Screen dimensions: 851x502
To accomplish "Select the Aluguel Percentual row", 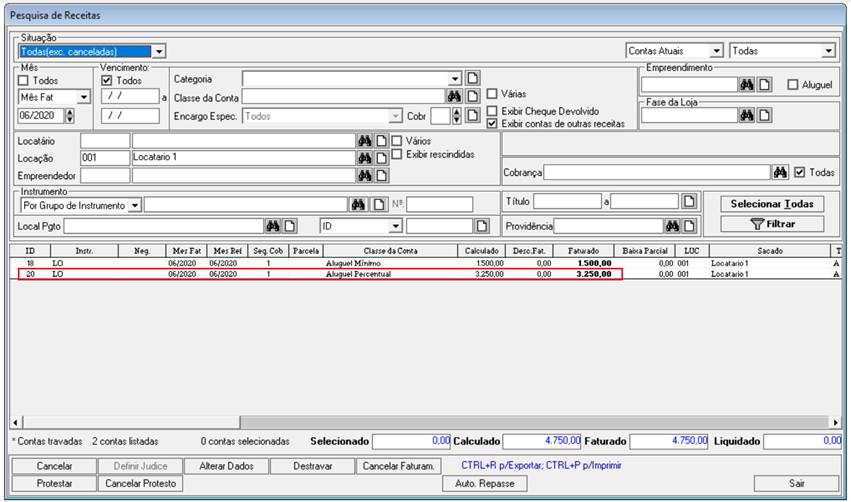I will tap(426, 274).
